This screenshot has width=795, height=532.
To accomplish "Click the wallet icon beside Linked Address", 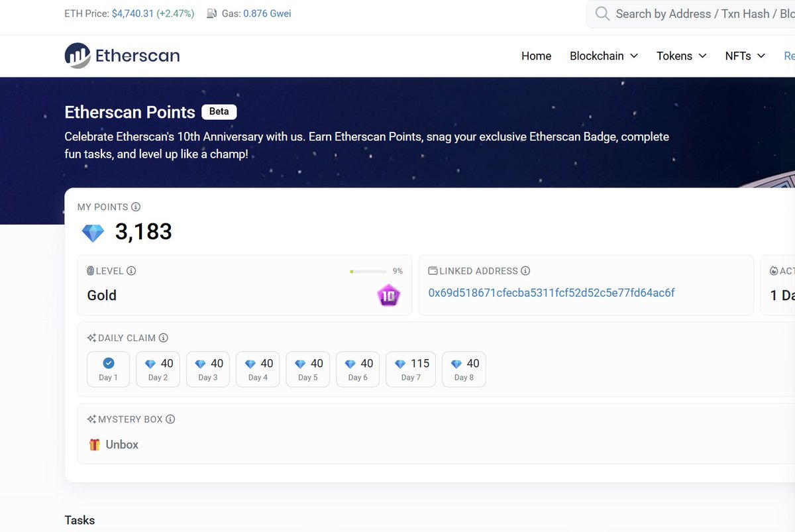I will [433, 271].
